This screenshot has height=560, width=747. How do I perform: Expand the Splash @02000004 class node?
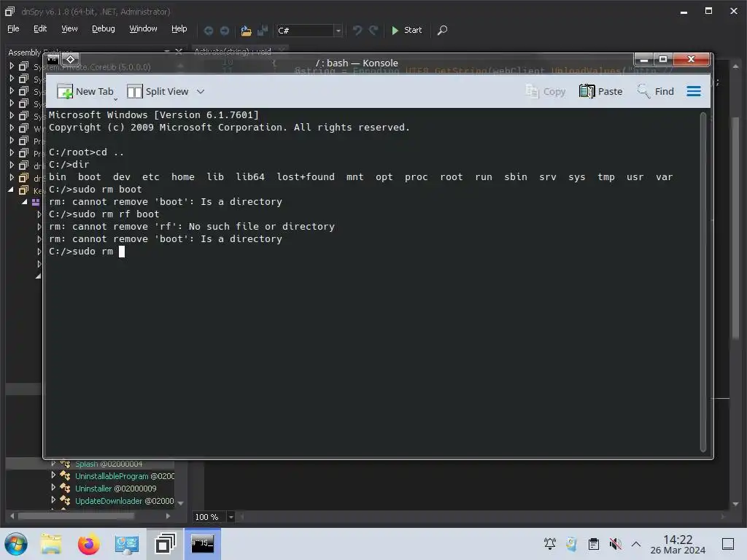click(53, 463)
